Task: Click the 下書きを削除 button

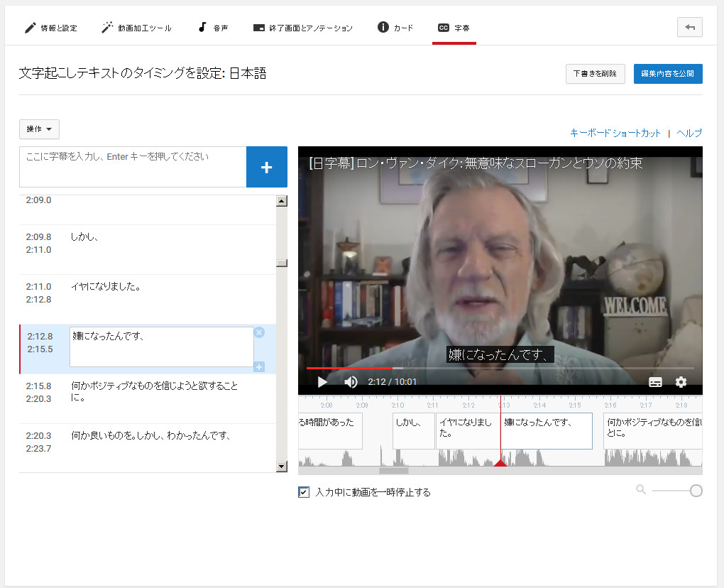Action: point(595,74)
